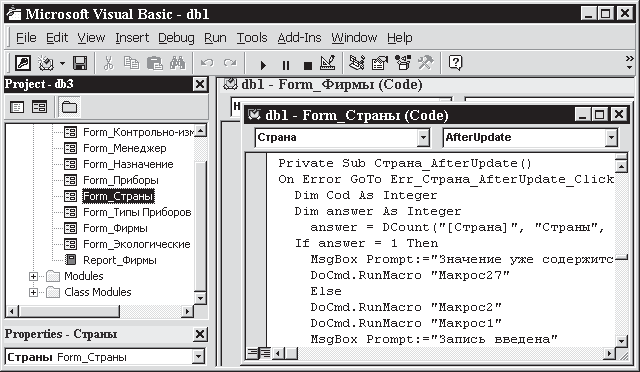The image size is (640, 372).
Task: Click the View Microsoft Access toolbar icon
Action: (22, 63)
